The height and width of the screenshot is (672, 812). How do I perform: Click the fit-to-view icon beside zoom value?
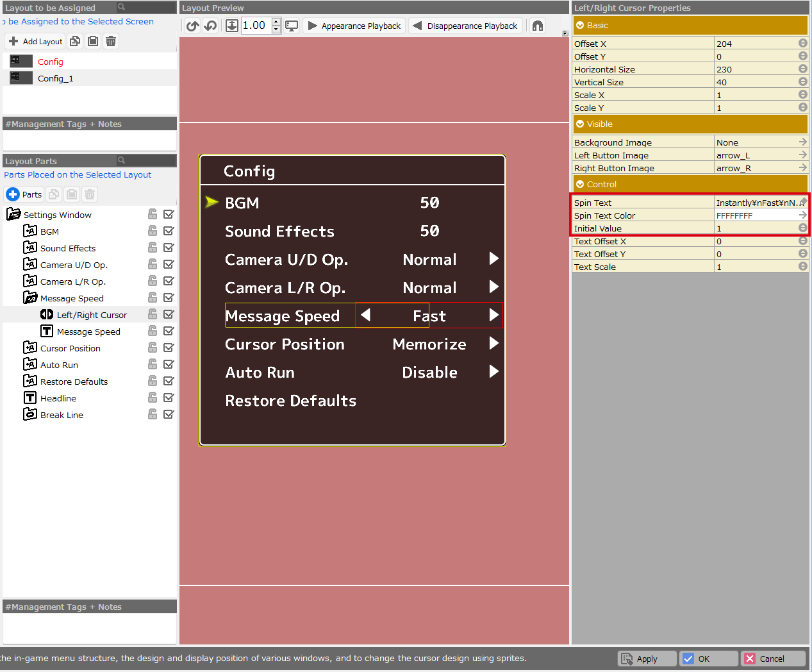click(x=232, y=26)
